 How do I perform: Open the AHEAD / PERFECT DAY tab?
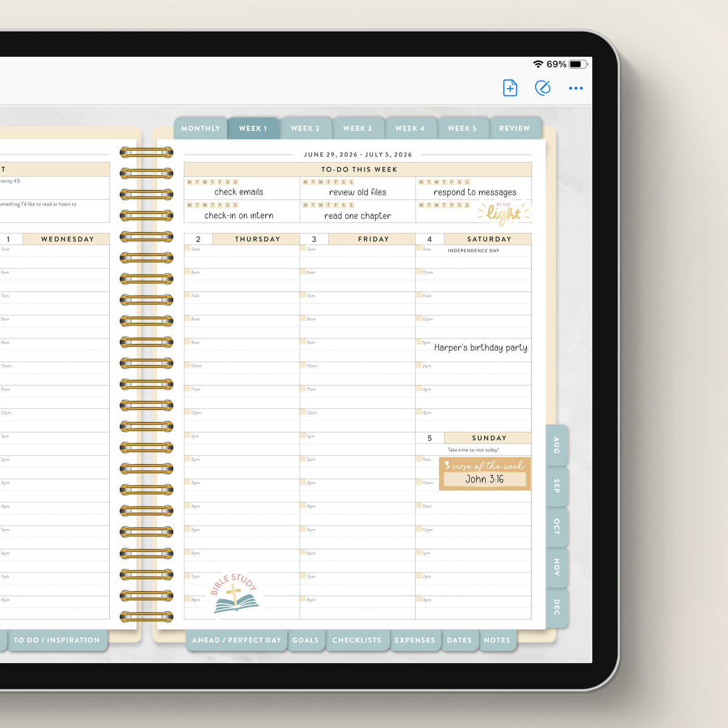click(237, 640)
